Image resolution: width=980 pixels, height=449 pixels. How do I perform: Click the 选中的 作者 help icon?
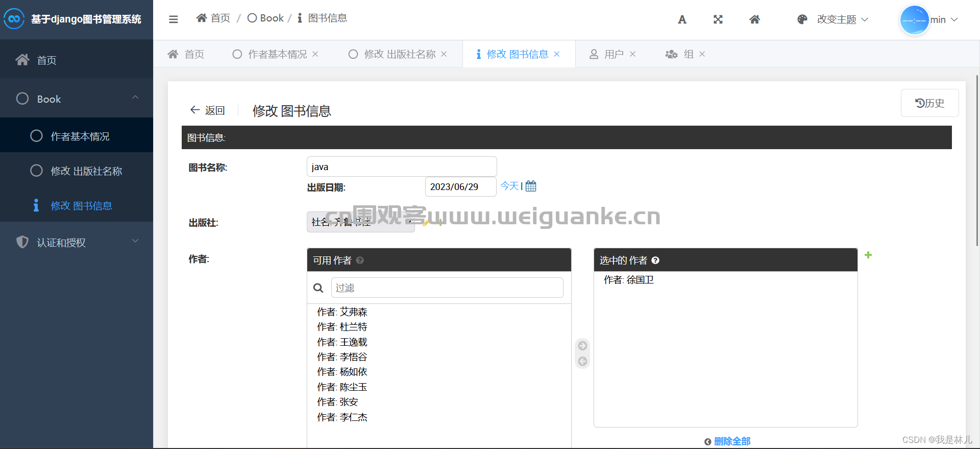(655, 261)
